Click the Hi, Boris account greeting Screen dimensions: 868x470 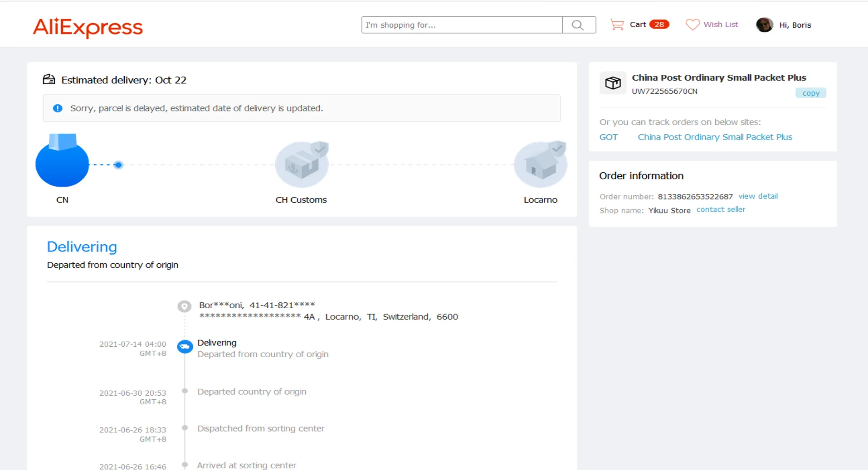(x=795, y=25)
